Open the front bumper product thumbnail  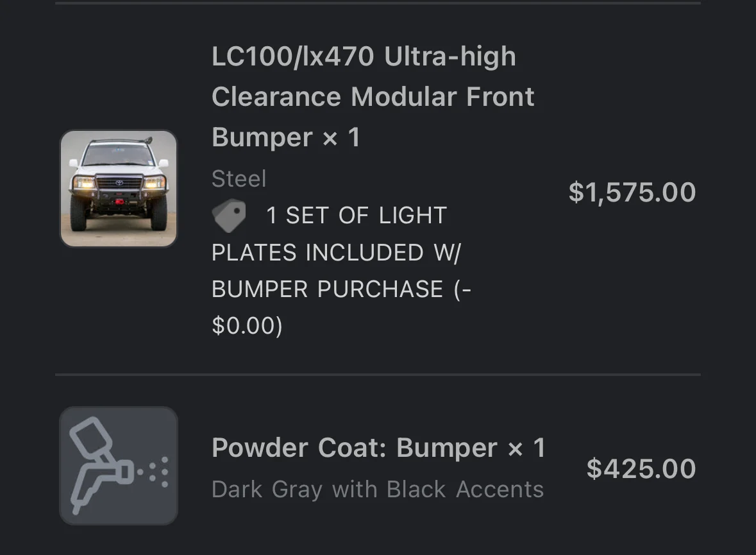[x=119, y=189]
